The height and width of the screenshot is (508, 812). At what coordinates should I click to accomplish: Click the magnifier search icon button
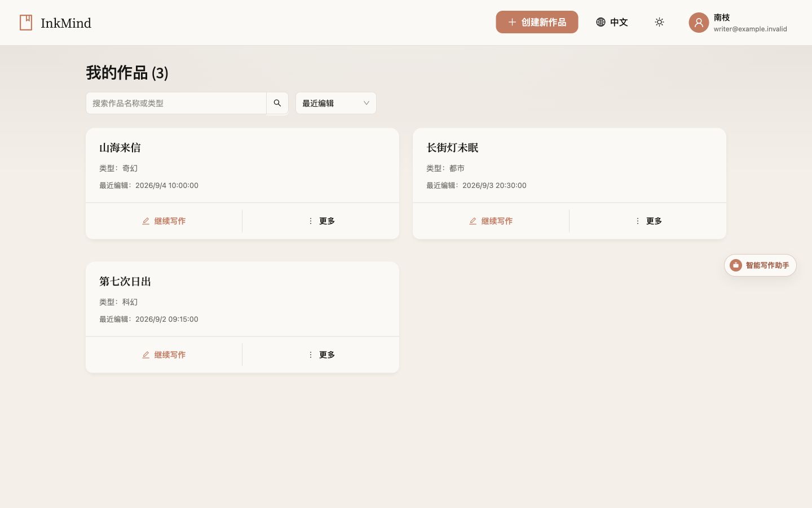[x=277, y=103]
